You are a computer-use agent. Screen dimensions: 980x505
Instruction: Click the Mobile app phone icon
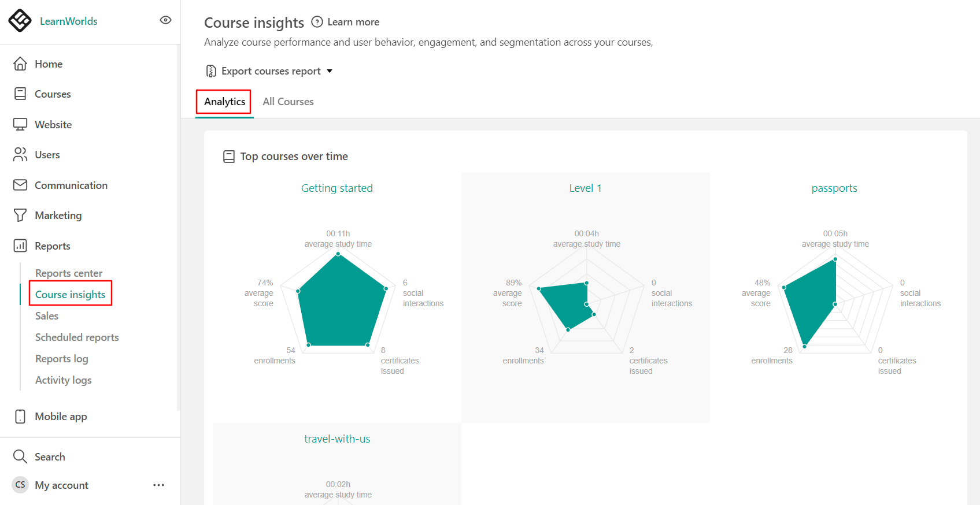pos(20,416)
